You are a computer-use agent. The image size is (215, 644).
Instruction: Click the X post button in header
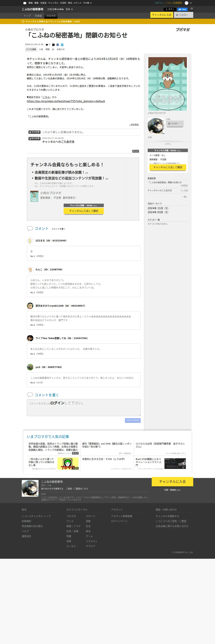click(170, 9)
